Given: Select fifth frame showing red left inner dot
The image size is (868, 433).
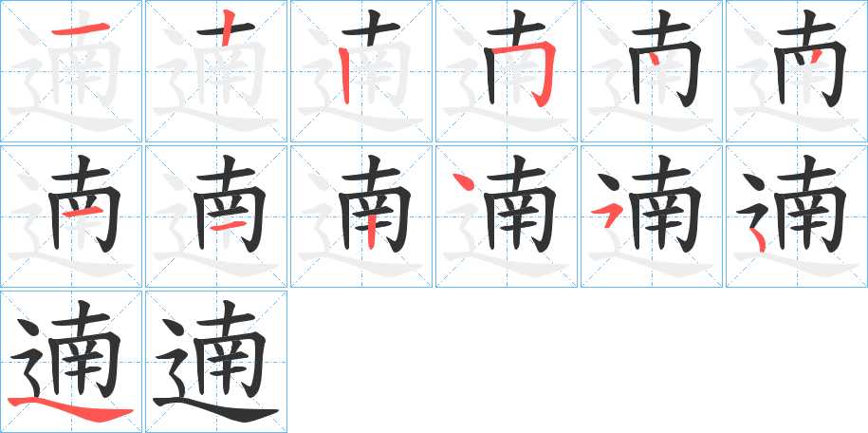Looking at the screenshot, I should coord(652,71).
